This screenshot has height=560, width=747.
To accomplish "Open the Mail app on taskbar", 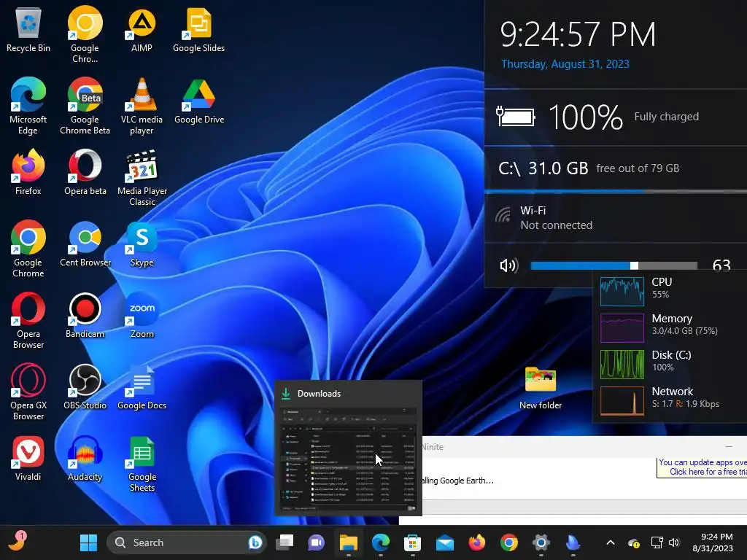I will pyautogui.click(x=444, y=542).
